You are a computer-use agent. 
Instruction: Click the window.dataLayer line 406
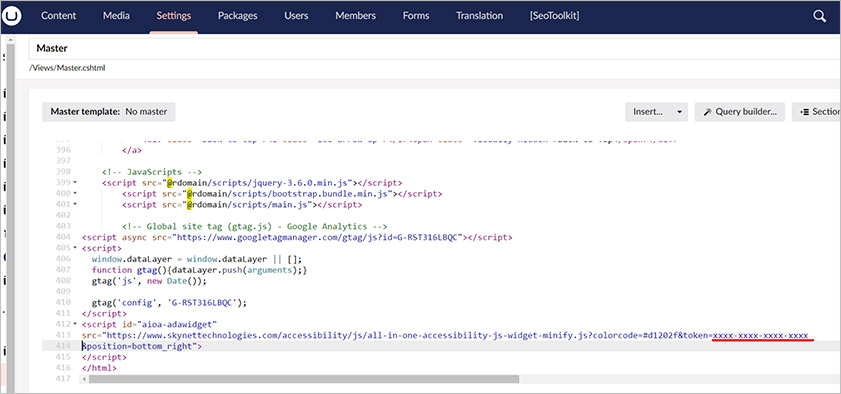(197, 259)
